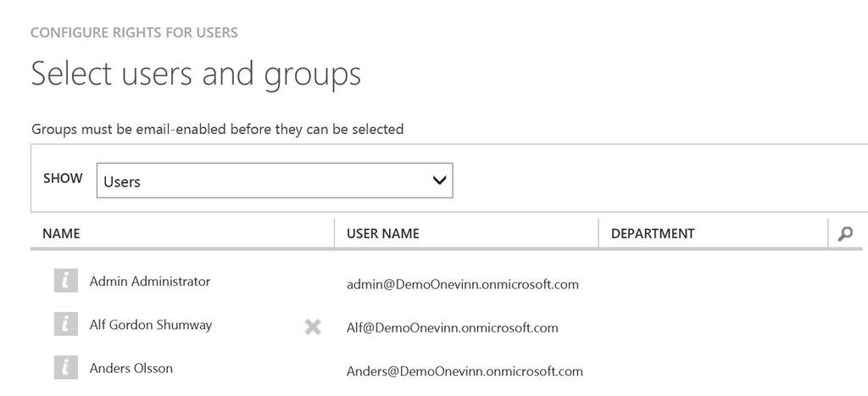Click Anders@DemoOnevinn.onmicrosoft.com email
This screenshot has width=868, height=396.
coord(465,371)
